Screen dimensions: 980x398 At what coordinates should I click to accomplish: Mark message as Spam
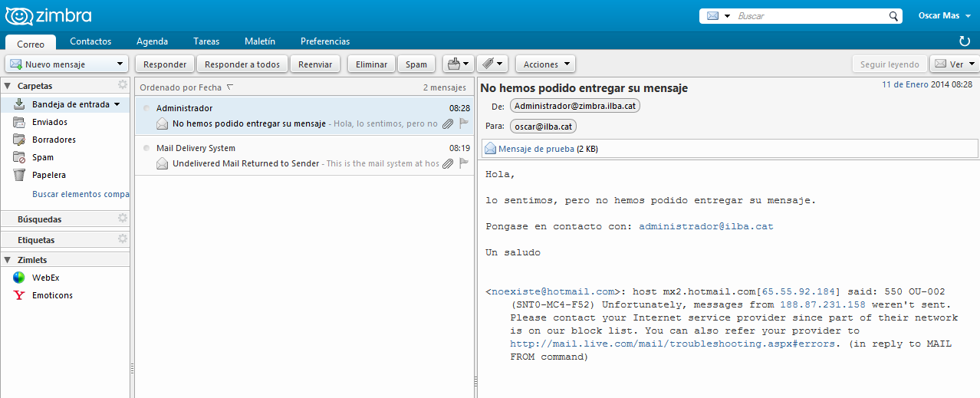pos(416,64)
